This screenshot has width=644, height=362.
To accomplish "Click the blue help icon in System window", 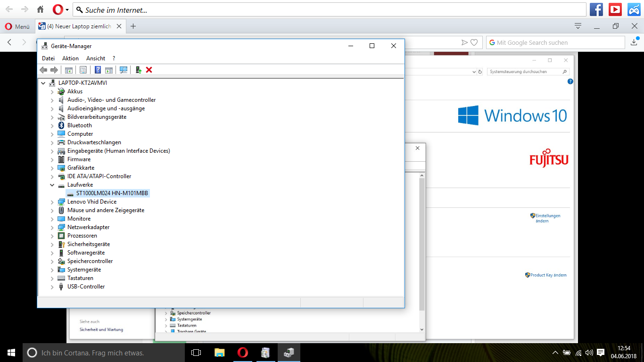I will point(570,82).
